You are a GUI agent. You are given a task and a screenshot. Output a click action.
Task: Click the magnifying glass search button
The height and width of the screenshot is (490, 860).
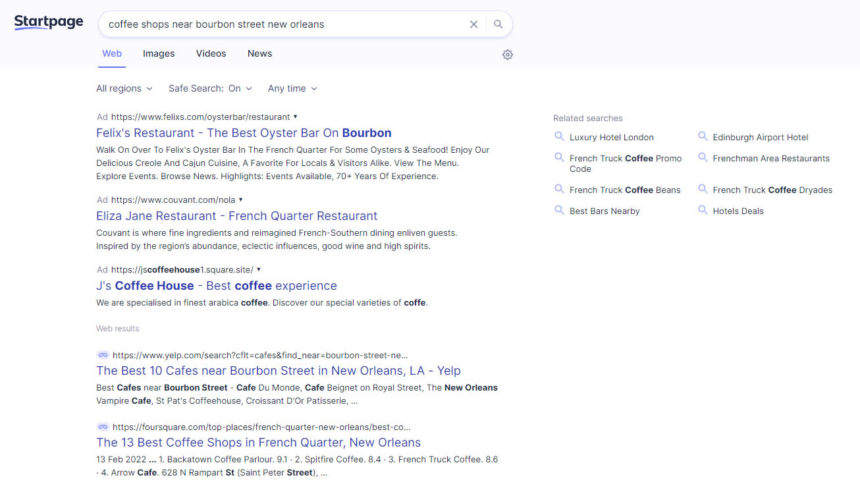(498, 24)
